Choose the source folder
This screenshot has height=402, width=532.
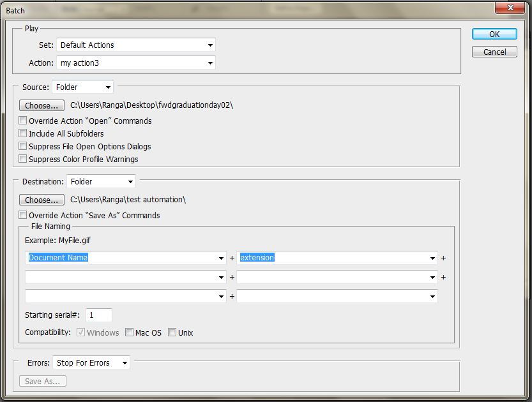(42, 105)
